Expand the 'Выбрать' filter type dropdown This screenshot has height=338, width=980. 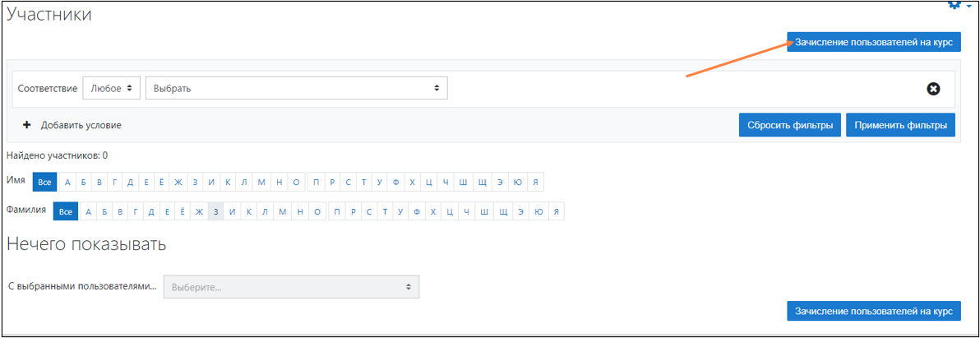coord(297,89)
